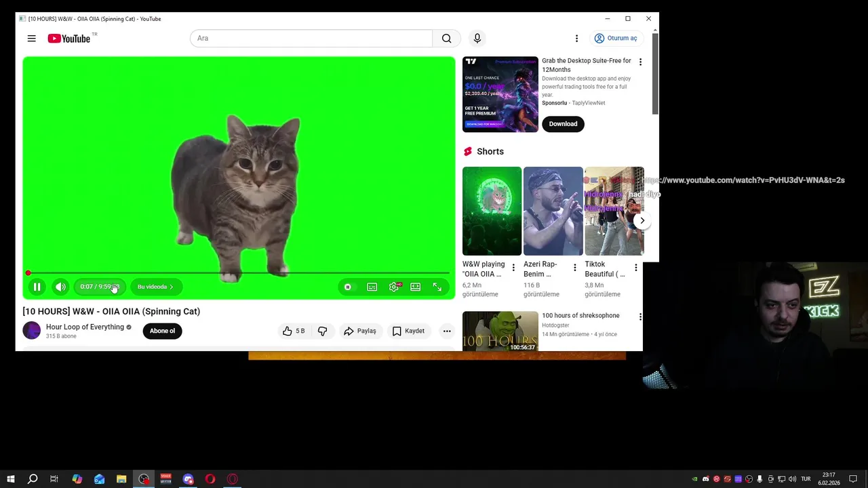This screenshot has height=488, width=868.
Task: Play the Tiktok Beautiful short thumbnail
Action: pyautogui.click(x=614, y=211)
